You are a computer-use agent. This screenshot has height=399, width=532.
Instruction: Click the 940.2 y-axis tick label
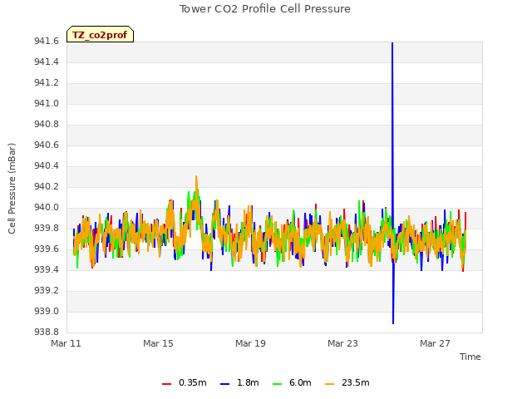(x=47, y=186)
